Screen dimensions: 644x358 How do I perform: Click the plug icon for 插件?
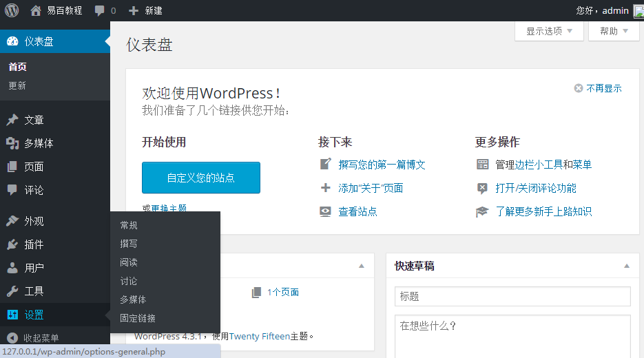tap(12, 244)
